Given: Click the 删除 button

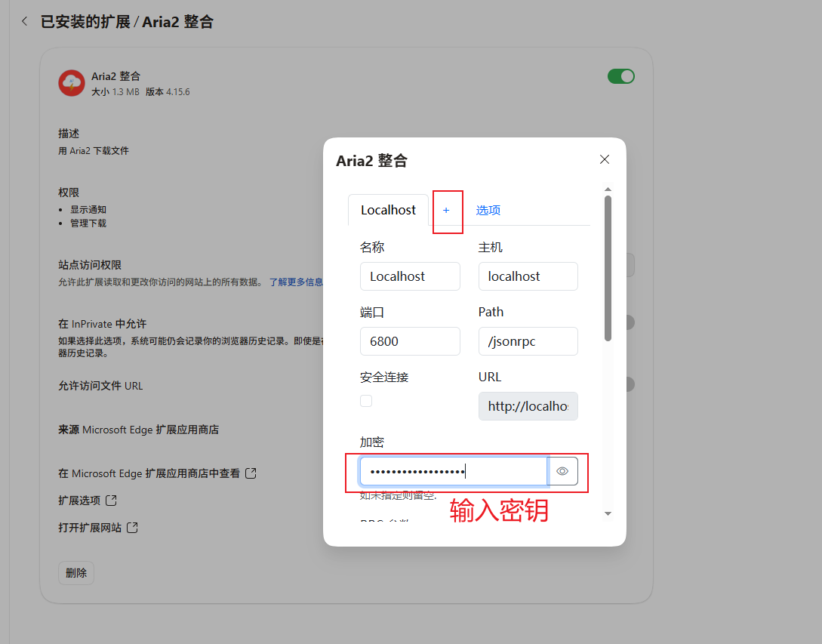Looking at the screenshot, I should pos(76,573).
